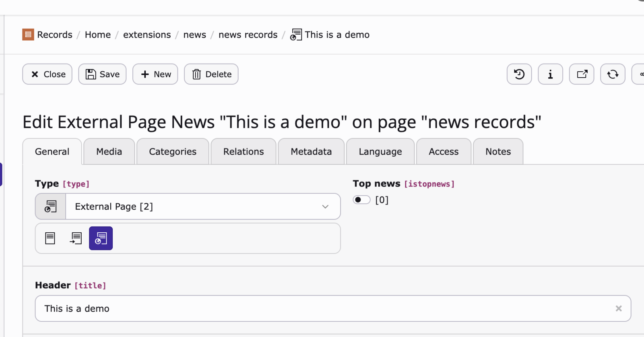The width and height of the screenshot is (644, 337).
Task: Click the Delete button
Action: (211, 74)
